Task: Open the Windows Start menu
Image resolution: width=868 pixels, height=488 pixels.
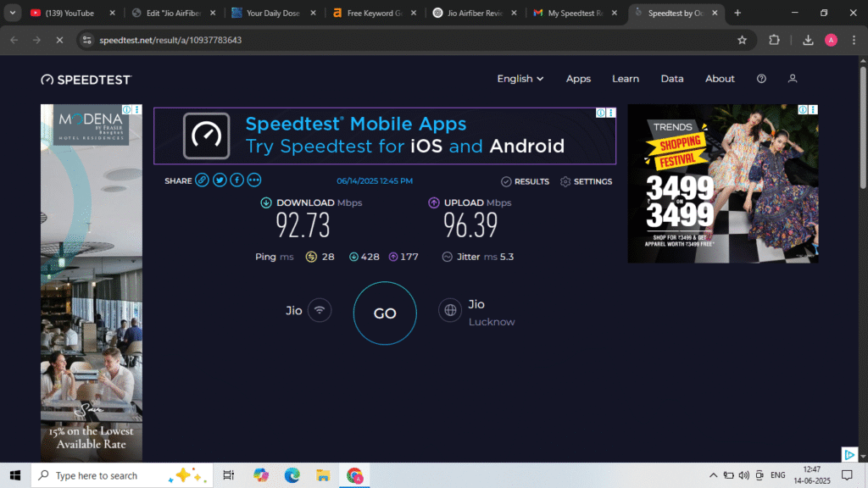Action: point(15,475)
